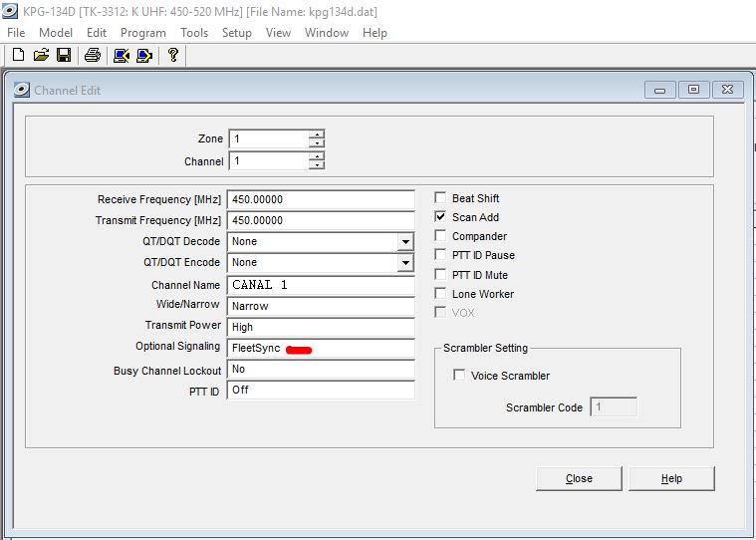Image resolution: width=756 pixels, height=540 pixels.
Task: Increase Zone number with up arrow
Action: tap(317, 135)
